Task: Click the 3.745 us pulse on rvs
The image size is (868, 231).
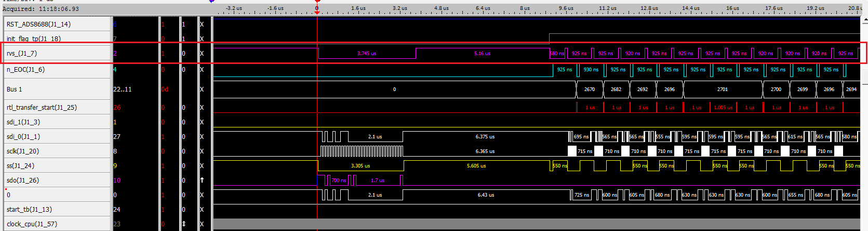Action: point(367,53)
